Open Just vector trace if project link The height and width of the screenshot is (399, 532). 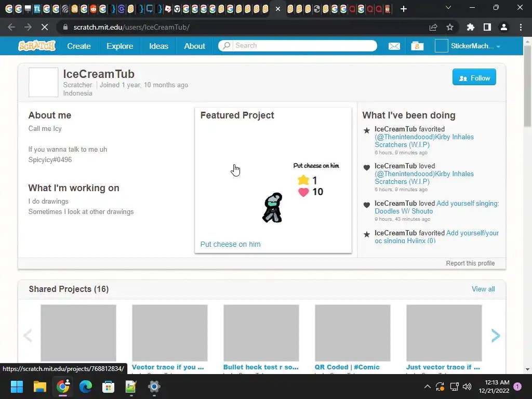tap(443, 367)
